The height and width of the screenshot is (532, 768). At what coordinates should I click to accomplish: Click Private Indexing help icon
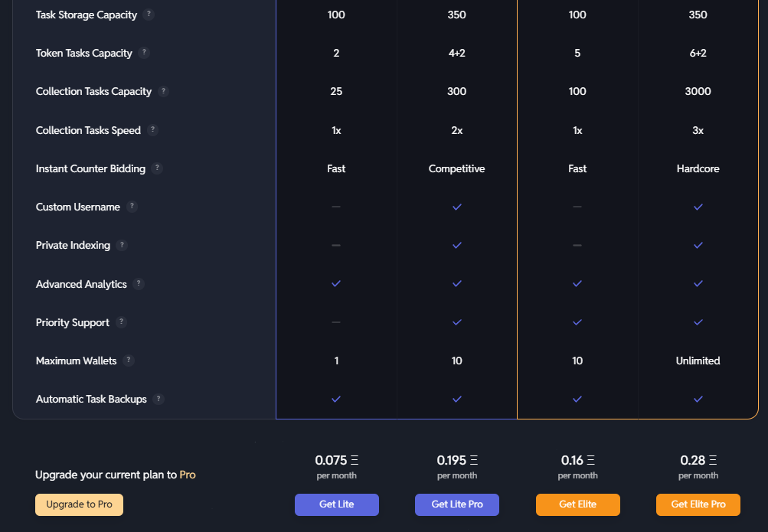click(x=122, y=245)
